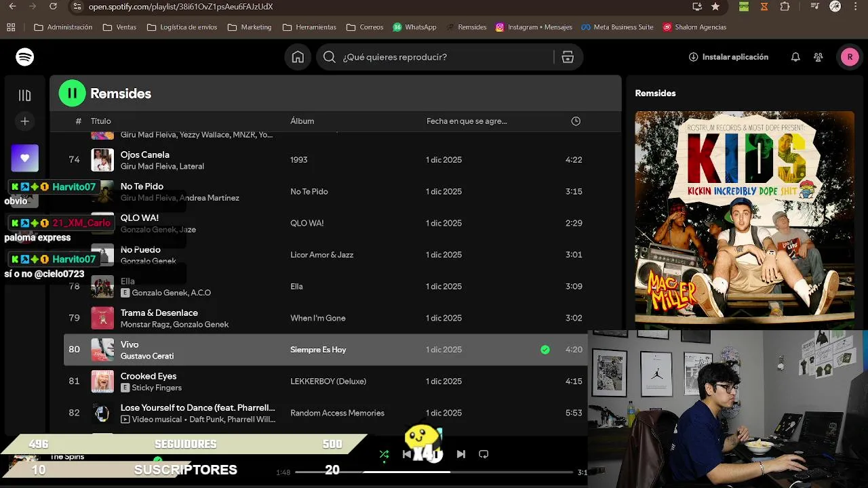Open artist Monstar Ragz link

click(x=145, y=325)
